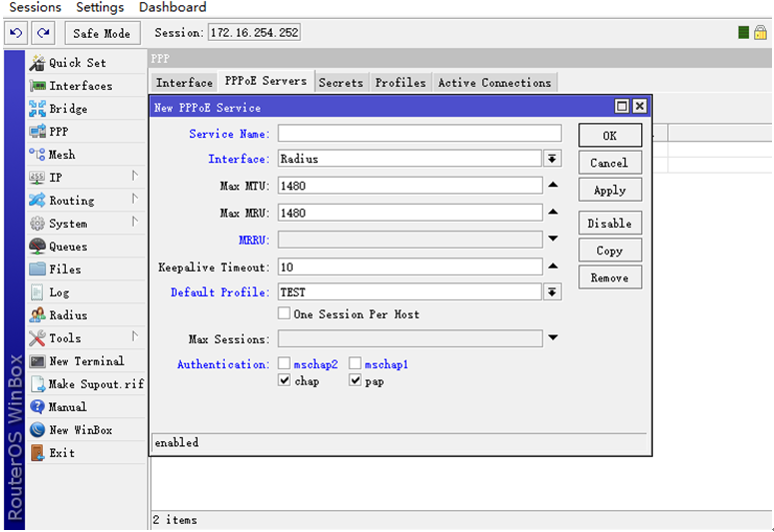Launch New Terminal from sidebar icon
The image size is (774, 532).
click(x=37, y=361)
